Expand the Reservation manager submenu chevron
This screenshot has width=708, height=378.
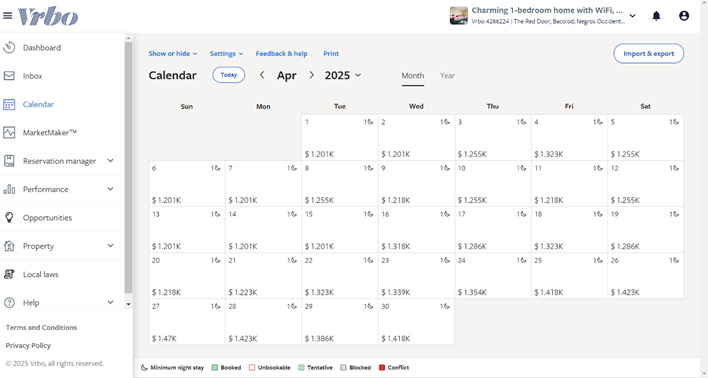(x=110, y=161)
